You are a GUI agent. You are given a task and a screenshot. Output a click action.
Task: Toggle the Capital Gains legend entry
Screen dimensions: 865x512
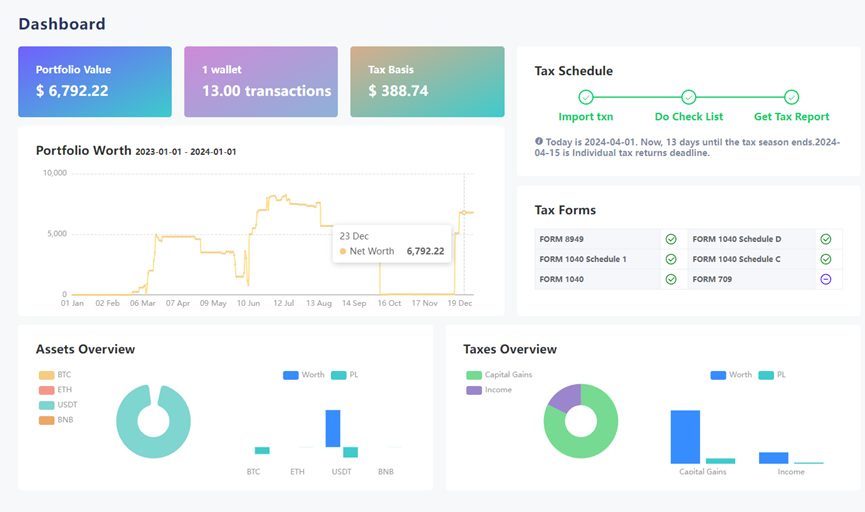(499, 375)
